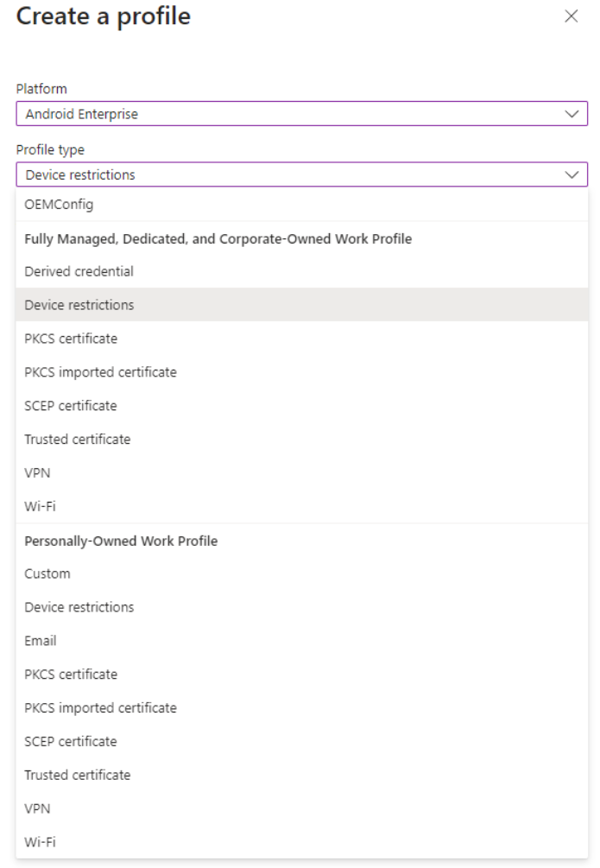Select Wi-Fi under Fully Managed section
Image resolution: width=600 pixels, height=868 pixels.
301,506
